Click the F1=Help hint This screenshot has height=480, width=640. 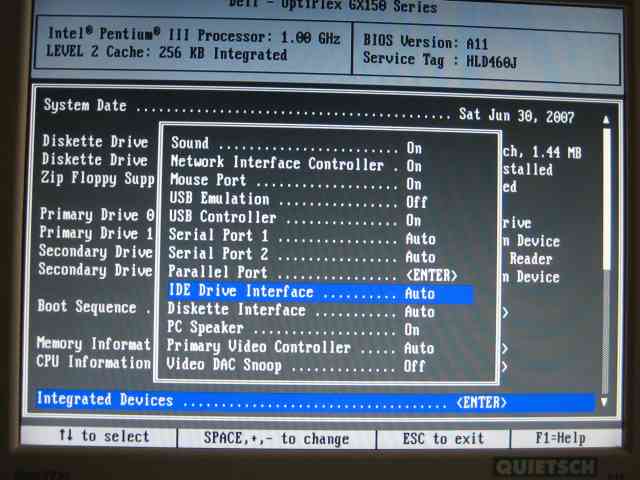560,438
